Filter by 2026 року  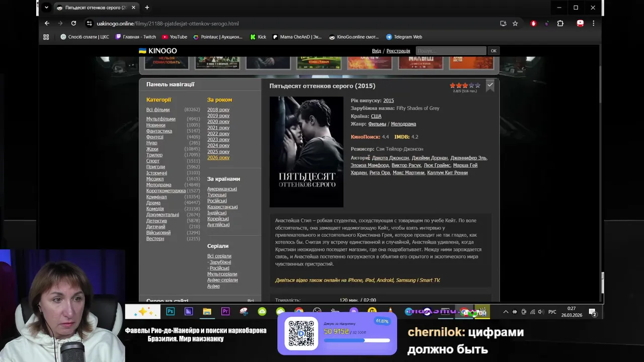(x=218, y=158)
